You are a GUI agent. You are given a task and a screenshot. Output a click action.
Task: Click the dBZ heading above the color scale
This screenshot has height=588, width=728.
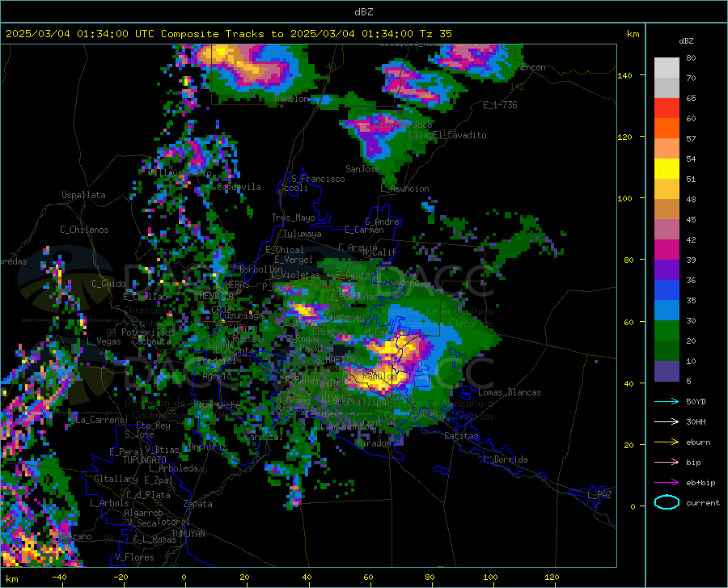click(686, 40)
